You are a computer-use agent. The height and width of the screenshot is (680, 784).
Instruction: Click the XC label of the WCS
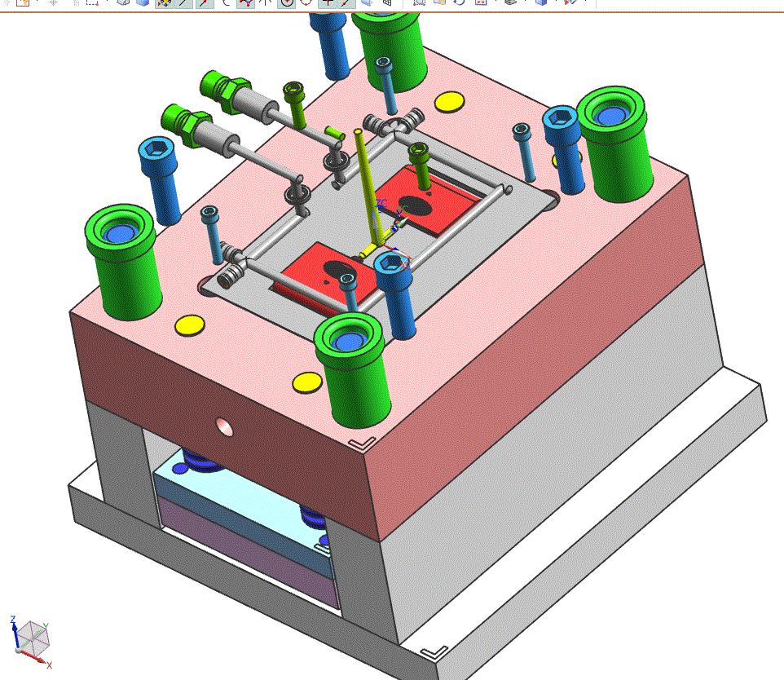[405, 265]
